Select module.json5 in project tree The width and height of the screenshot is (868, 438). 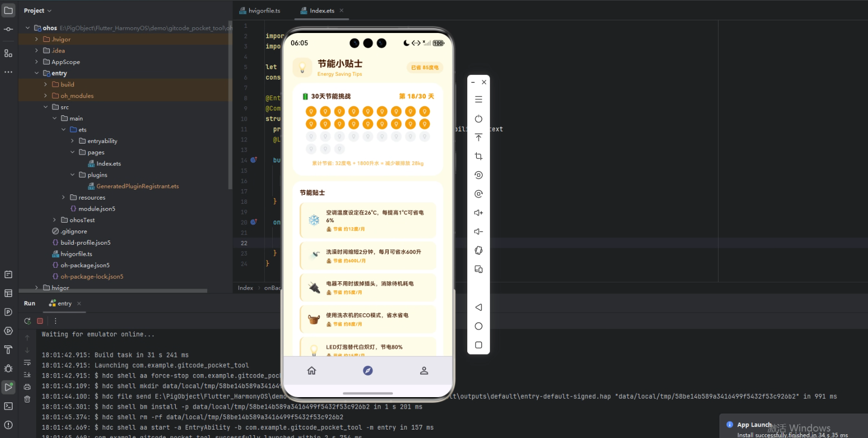coord(92,209)
